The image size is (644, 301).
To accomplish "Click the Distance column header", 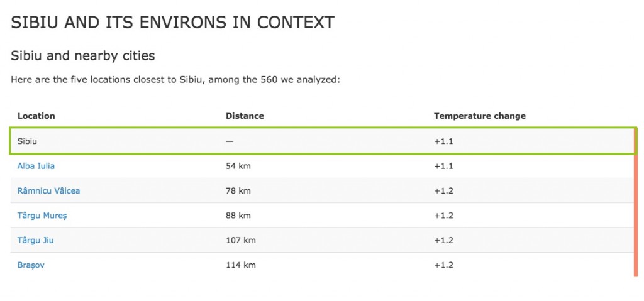I will pos(245,116).
